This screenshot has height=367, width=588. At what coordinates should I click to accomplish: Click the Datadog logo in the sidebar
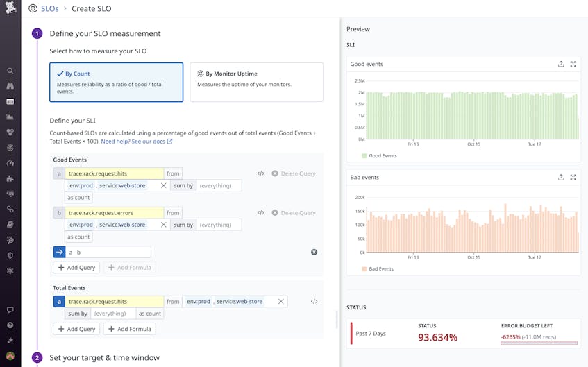10,8
